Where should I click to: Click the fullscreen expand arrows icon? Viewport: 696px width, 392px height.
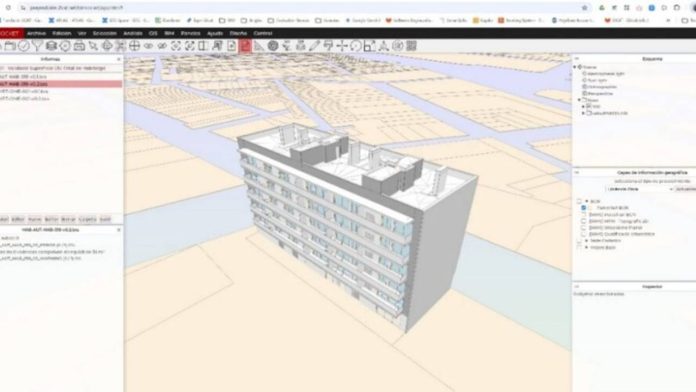point(190,46)
